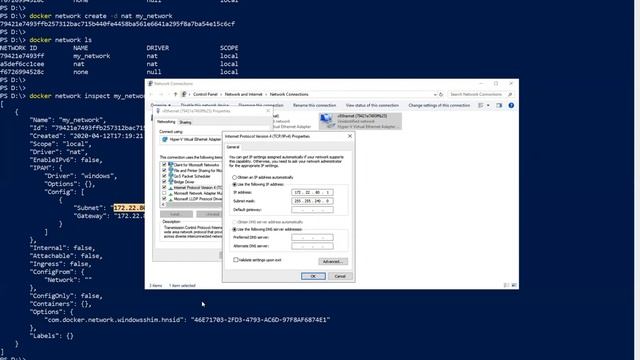Screen dimensions: 640x360
Task: Click OK in the IPv4 Properties dialog
Action: [x=313, y=276]
